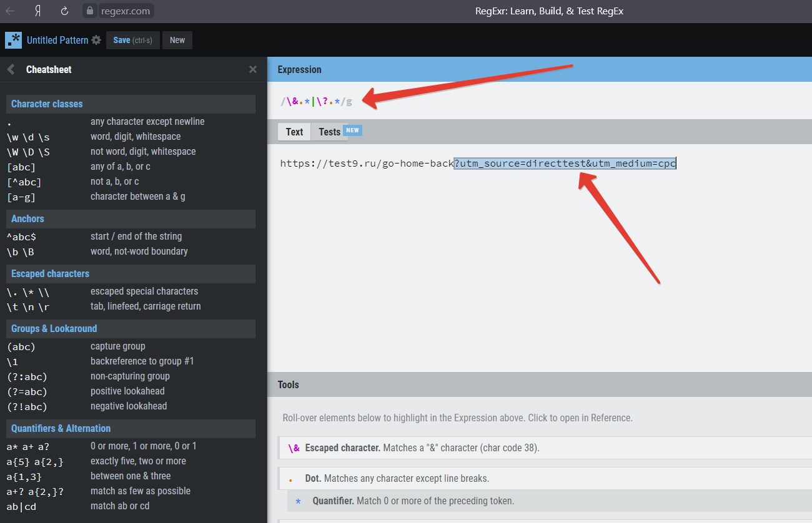
Task: Select the 'escaped special characters' row
Action: click(131, 291)
